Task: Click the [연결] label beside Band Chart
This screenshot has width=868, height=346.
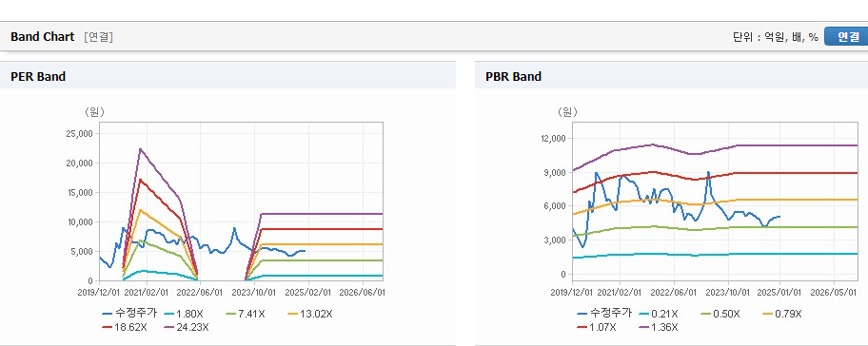Action: coord(99,37)
